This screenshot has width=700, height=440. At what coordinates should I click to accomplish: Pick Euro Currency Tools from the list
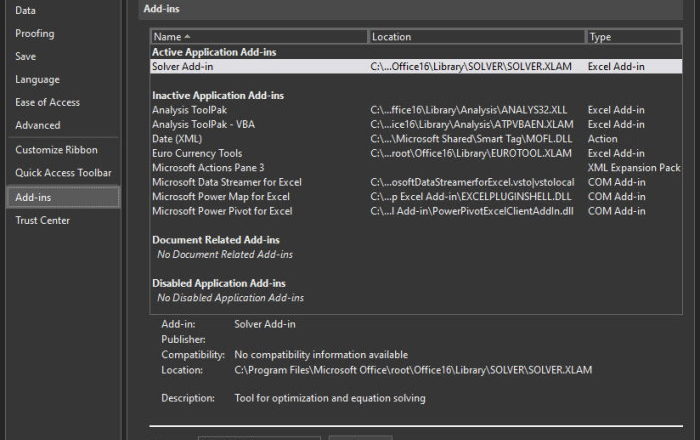[x=197, y=153]
